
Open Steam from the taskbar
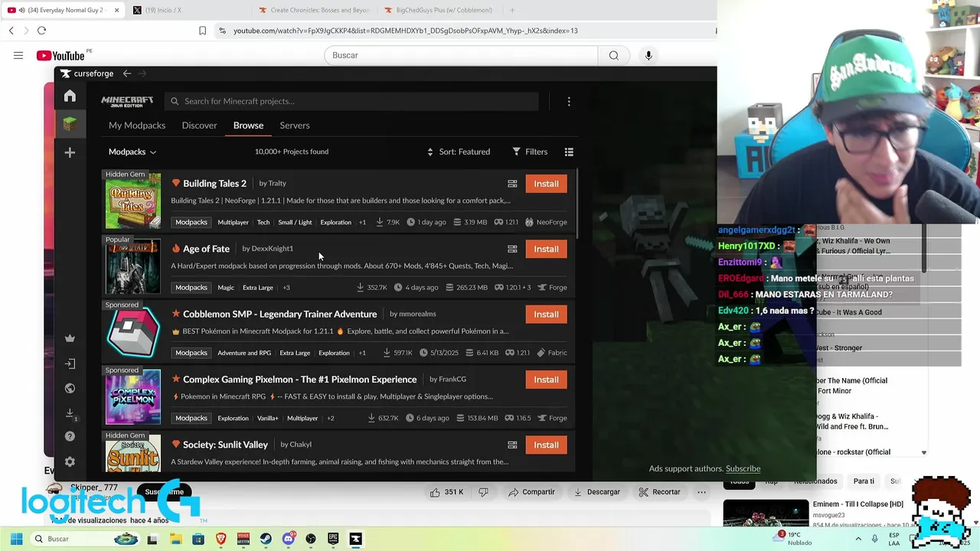(x=266, y=539)
